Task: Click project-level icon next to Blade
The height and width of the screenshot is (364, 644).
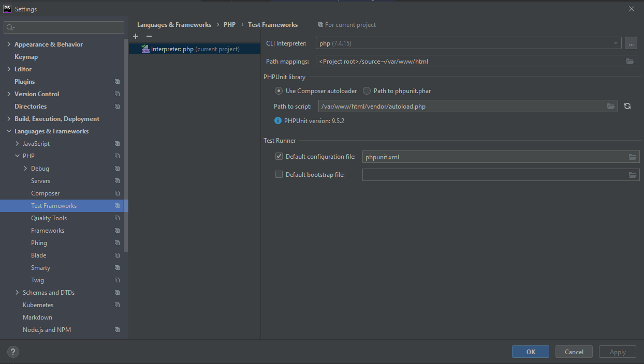Action: 117,255
